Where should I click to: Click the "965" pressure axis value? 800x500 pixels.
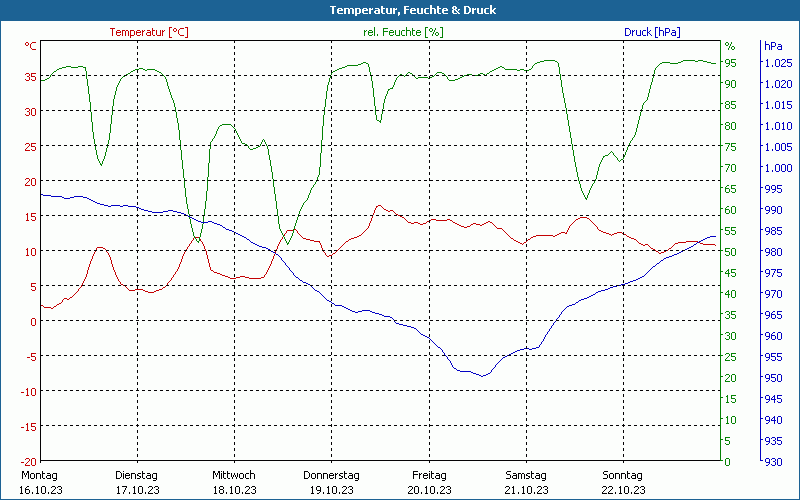773,315
